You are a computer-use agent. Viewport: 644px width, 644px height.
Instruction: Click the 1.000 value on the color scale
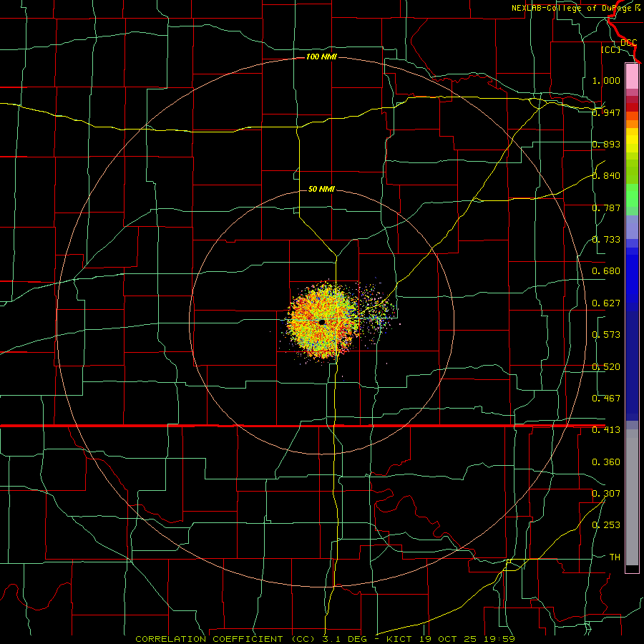pyautogui.click(x=606, y=80)
